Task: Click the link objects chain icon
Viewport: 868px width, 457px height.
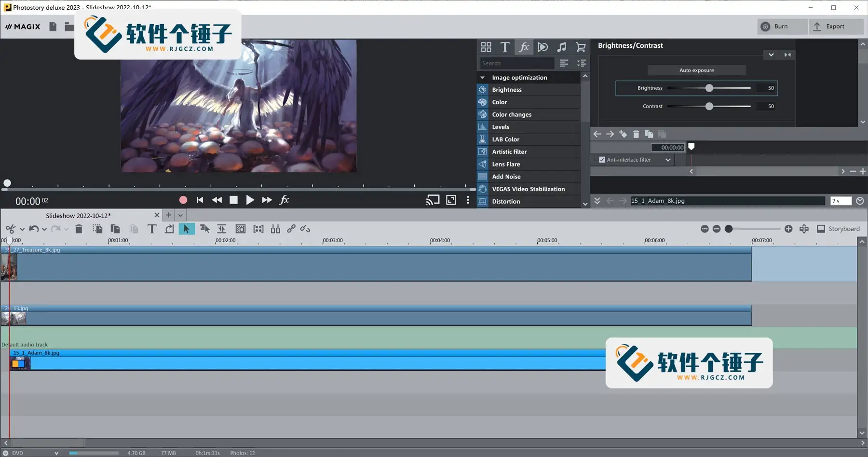Action: click(291, 229)
